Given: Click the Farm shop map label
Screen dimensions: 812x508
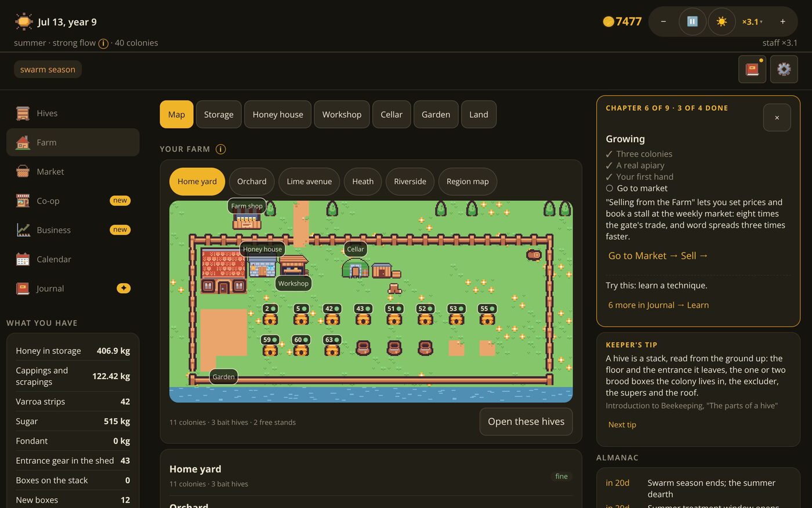Looking at the screenshot, I should point(246,206).
